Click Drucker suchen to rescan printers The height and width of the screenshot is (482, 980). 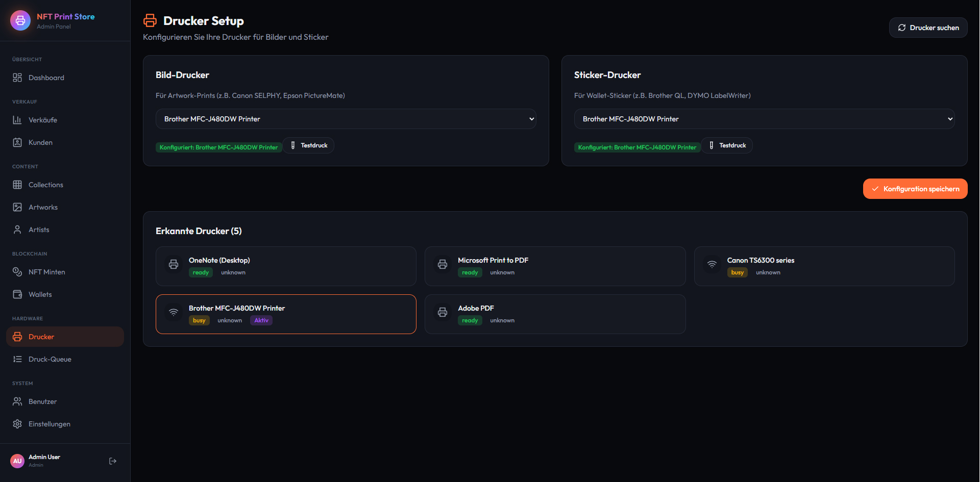tap(928, 28)
